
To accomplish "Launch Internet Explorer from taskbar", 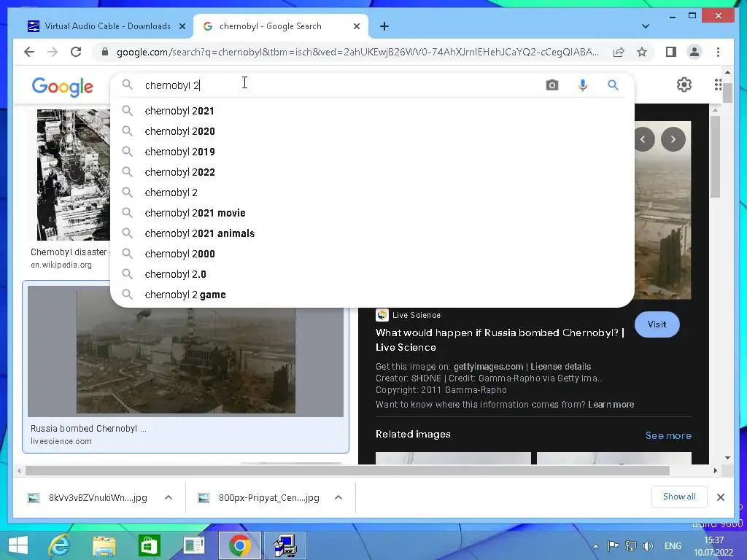I will click(59, 545).
